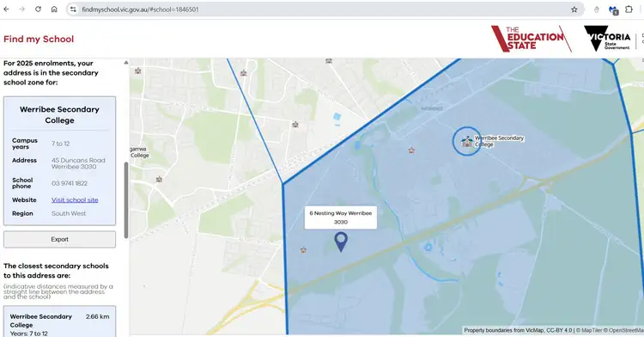Bookmark this page with the star icon
644x337 pixels.
tap(574, 9)
